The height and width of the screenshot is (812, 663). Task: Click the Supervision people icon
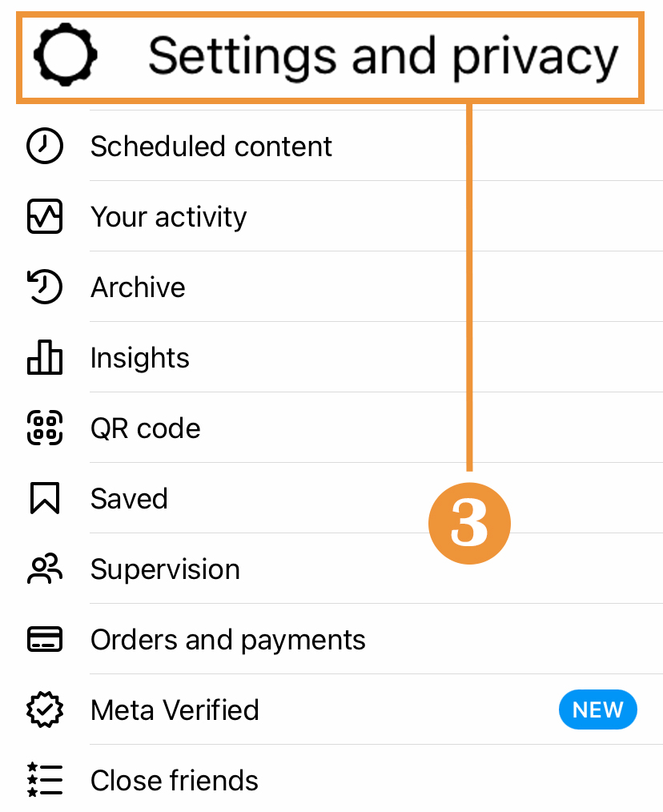coord(45,569)
